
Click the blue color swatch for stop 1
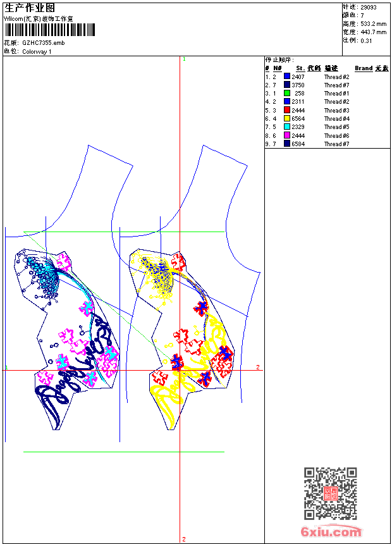tap(287, 77)
